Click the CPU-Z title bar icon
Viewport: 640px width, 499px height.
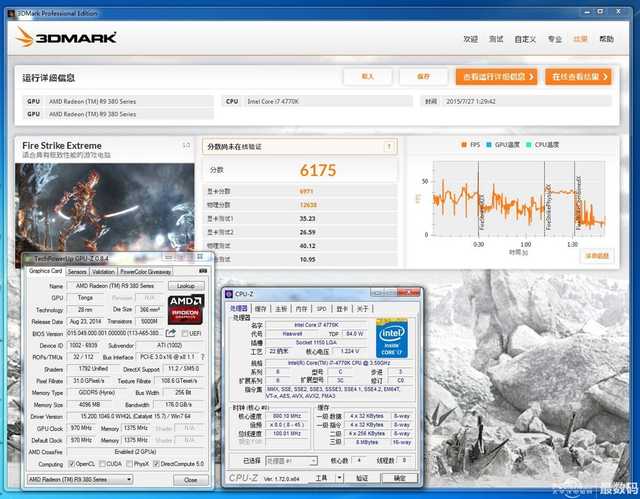click(229, 294)
